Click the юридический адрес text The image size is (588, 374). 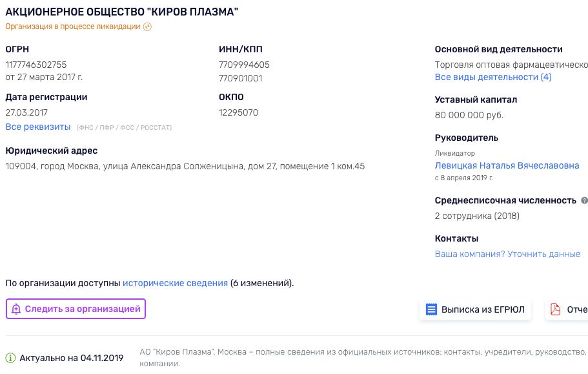click(x=185, y=166)
